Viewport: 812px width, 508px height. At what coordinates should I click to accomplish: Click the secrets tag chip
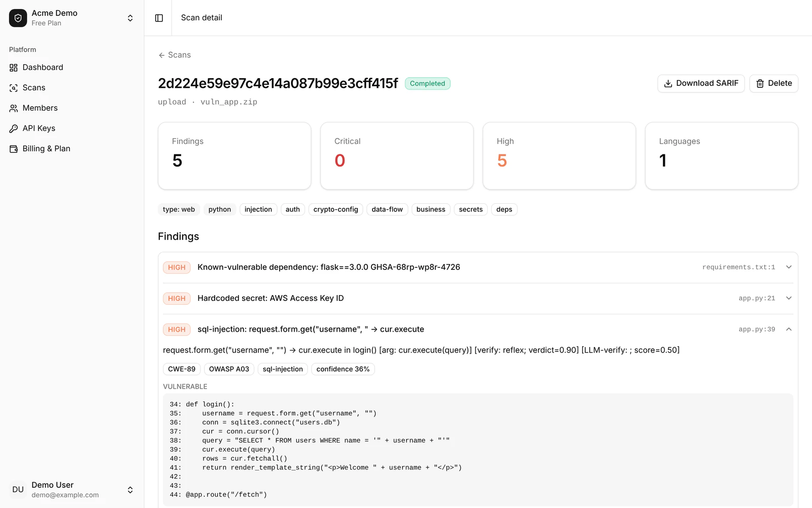coord(471,209)
